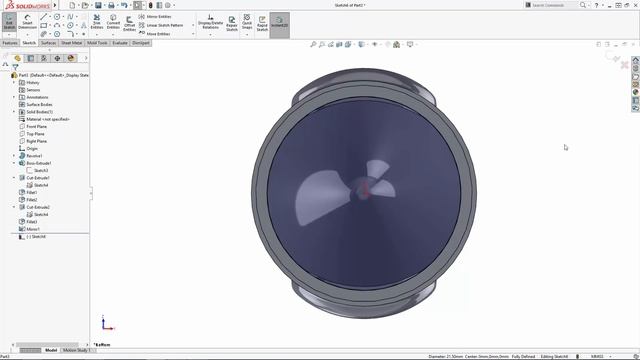Open the Mold Tools tab

pyautogui.click(x=97, y=43)
